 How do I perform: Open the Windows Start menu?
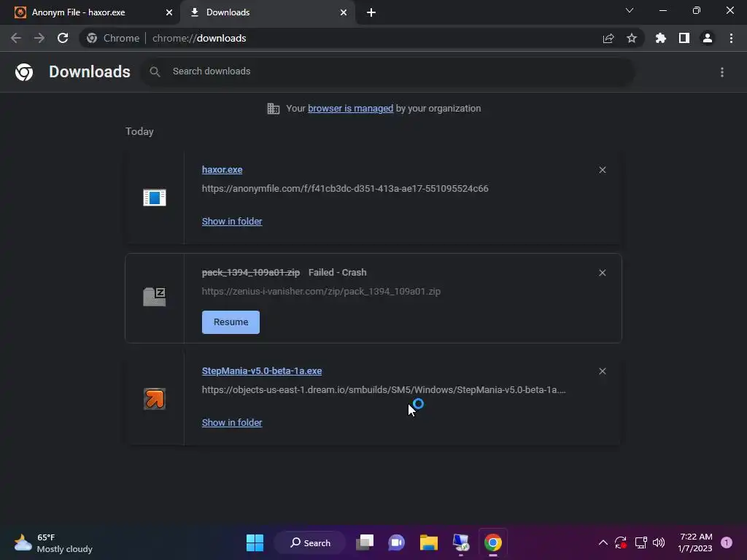(x=255, y=542)
